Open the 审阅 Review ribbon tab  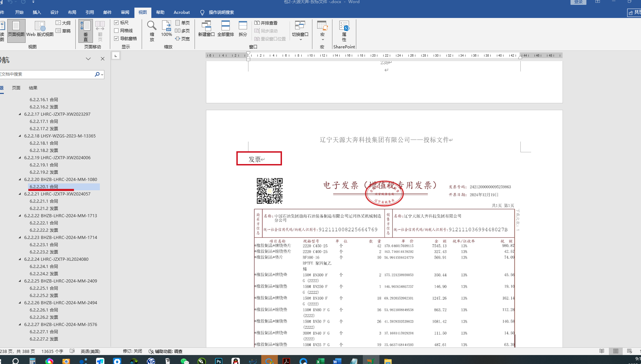[125, 12]
